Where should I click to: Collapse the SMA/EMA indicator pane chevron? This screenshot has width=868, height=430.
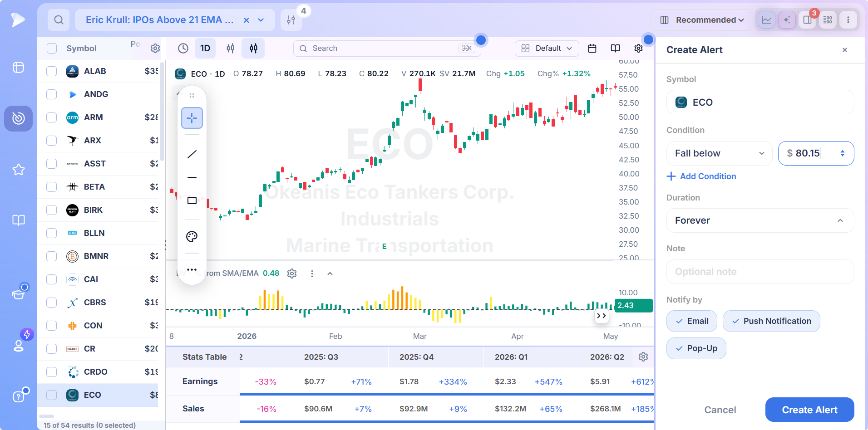pos(330,274)
